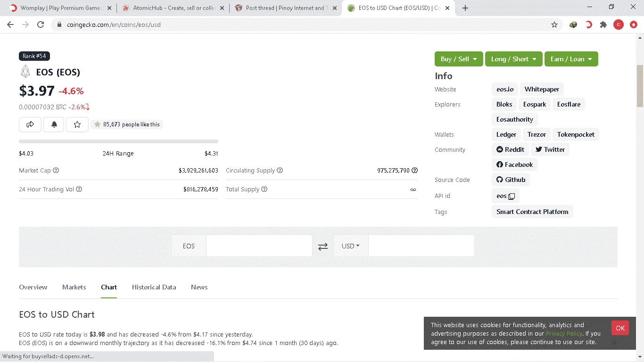Open the Twitter community link
Image resolution: width=644 pixels, height=362 pixels.
pos(550,149)
